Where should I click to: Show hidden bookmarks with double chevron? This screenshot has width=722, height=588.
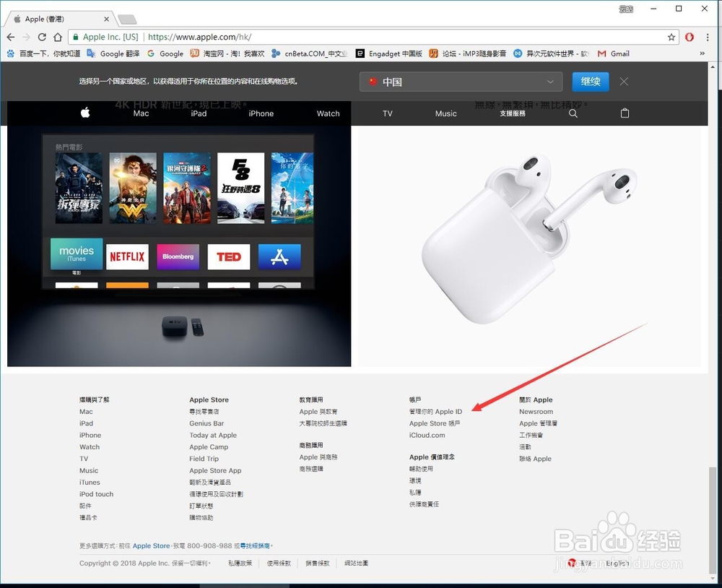pos(703,53)
